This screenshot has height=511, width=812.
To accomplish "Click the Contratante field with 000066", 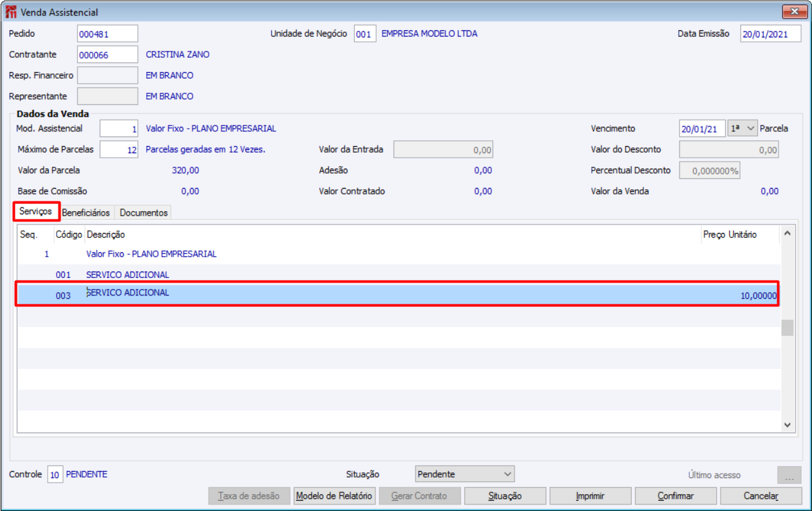I will pyautogui.click(x=108, y=55).
